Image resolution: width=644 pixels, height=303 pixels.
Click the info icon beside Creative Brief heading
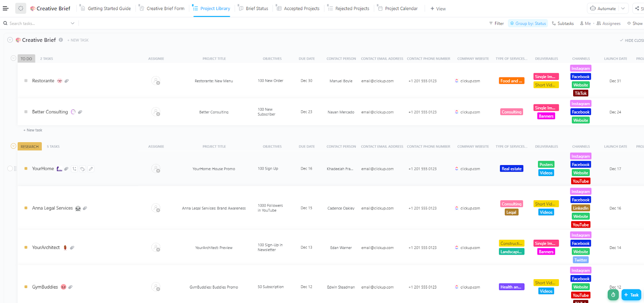[61, 40]
